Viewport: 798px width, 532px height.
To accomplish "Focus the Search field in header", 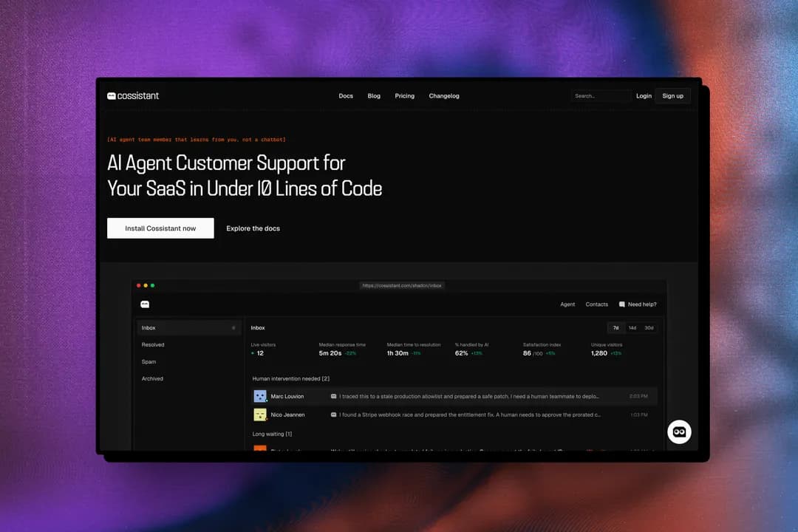I will coord(601,96).
